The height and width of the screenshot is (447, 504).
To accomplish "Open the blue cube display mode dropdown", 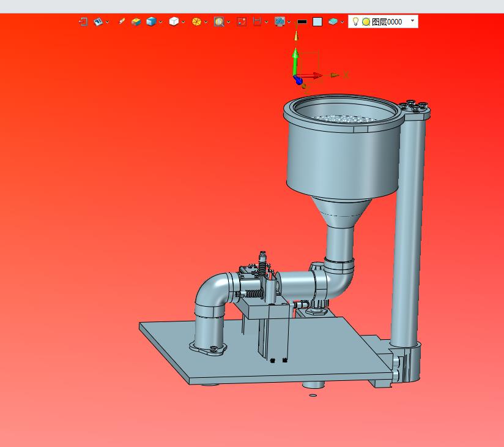I will click(161, 22).
